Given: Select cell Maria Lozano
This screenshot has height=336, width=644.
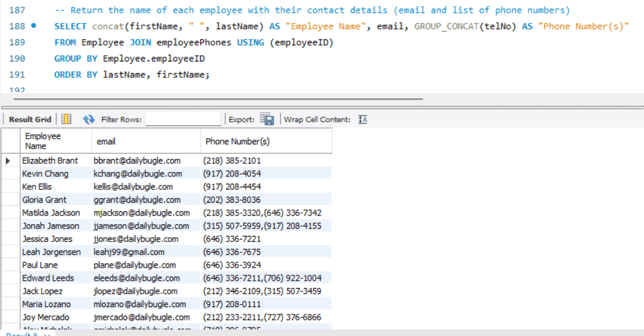Looking at the screenshot, I should coord(56,305).
